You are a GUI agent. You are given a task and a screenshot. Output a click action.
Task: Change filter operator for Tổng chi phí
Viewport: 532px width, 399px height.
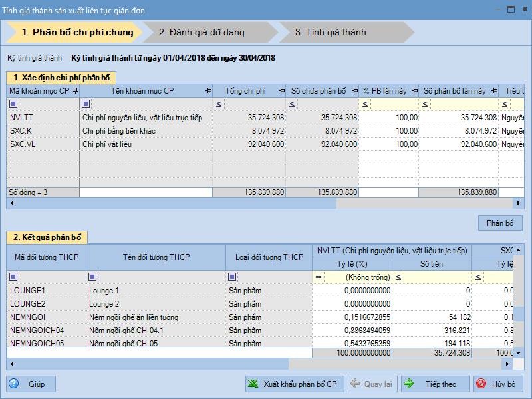219,104
